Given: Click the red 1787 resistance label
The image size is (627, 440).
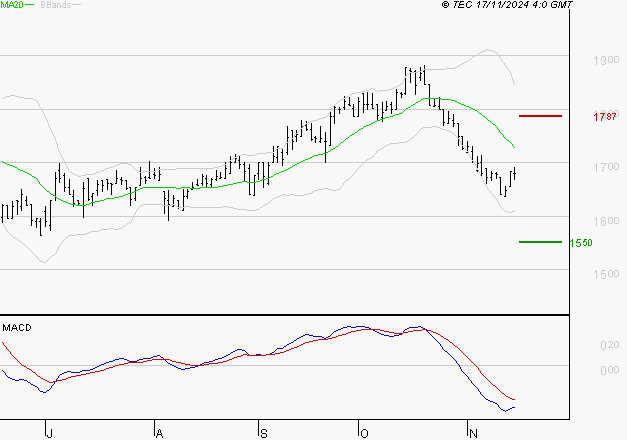Looking at the screenshot, I should (605, 116).
